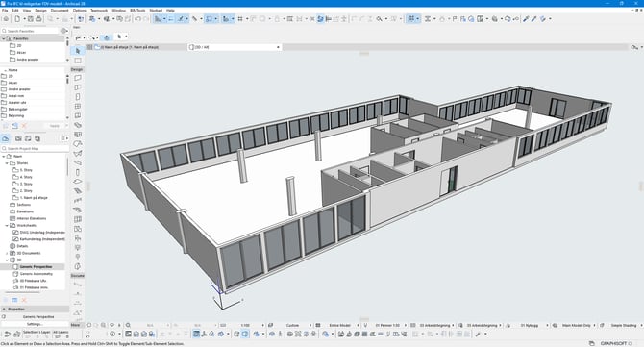Click the red delete icon below Project Map
644x347 pixels.
click(24, 300)
